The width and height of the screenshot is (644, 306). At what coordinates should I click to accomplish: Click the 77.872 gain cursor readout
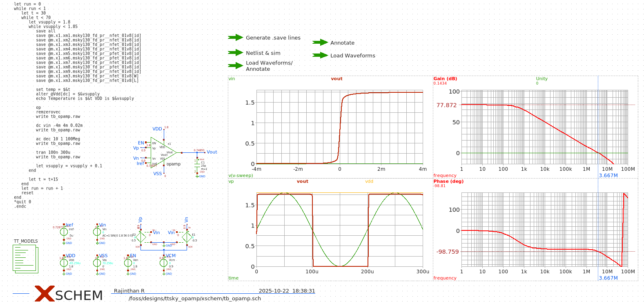(446, 105)
